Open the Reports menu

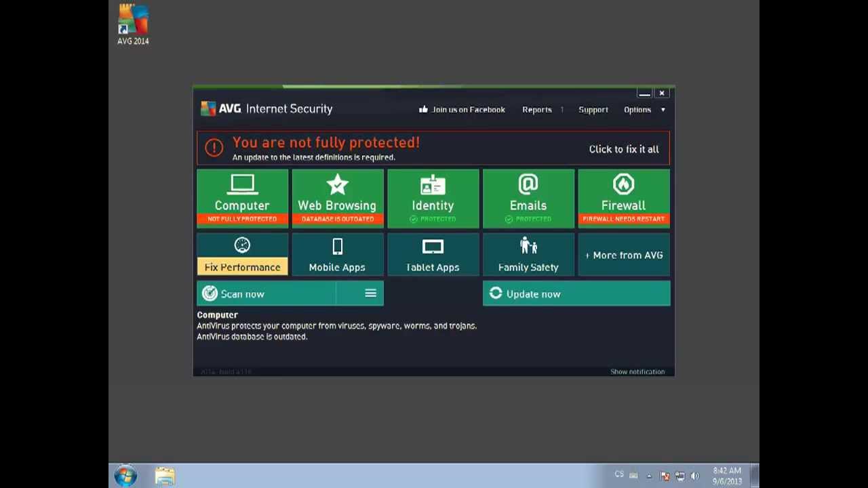click(x=537, y=109)
